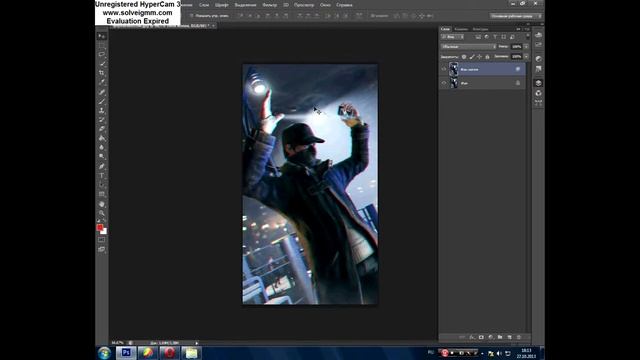Add layer style fx icon
This screenshot has width=640, height=360.
coord(472,337)
